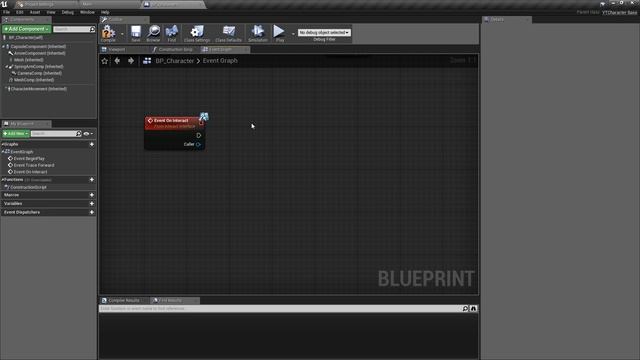Click the search icon in My Blueprint panel
This screenshot has height=360, width=640.
(78, 133)
